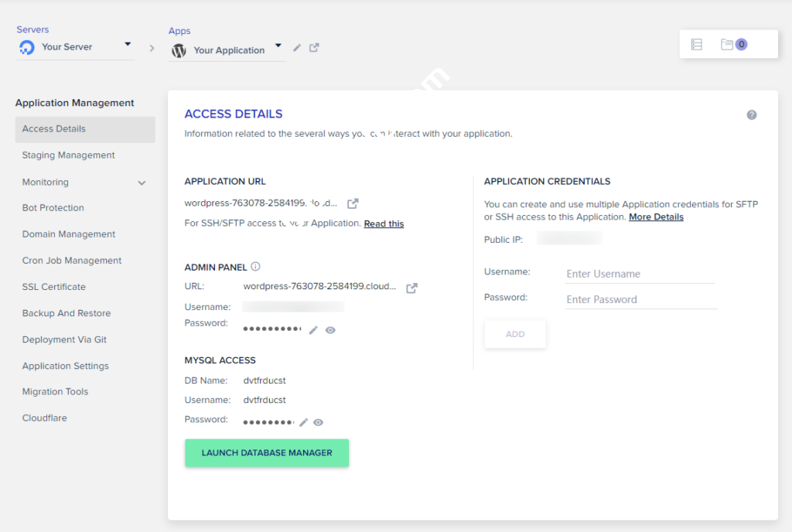Reveal MySQL password with eye icon
Screen dimensions: 792x532
coord(318,423)
